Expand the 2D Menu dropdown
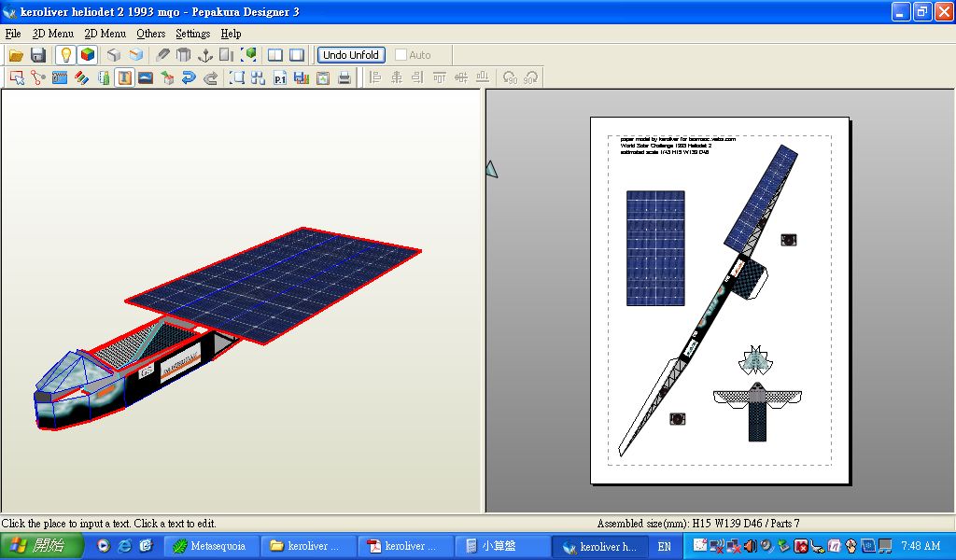 (105, 34)
